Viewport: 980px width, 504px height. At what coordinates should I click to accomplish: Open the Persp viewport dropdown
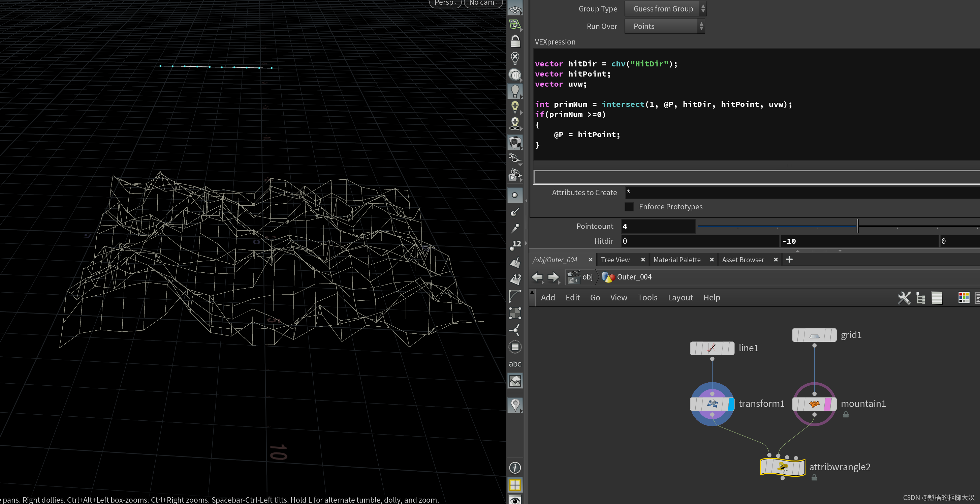445,3
